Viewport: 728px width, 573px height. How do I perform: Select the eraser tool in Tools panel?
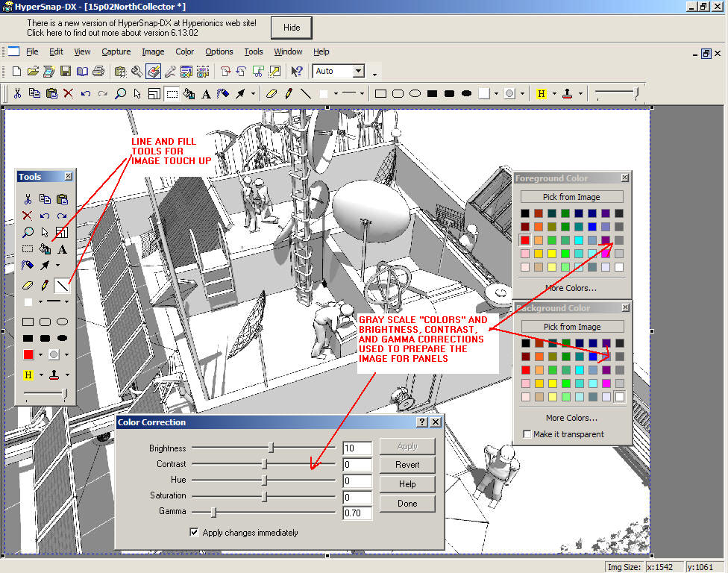pyautogui.click(x=28, y=286)
